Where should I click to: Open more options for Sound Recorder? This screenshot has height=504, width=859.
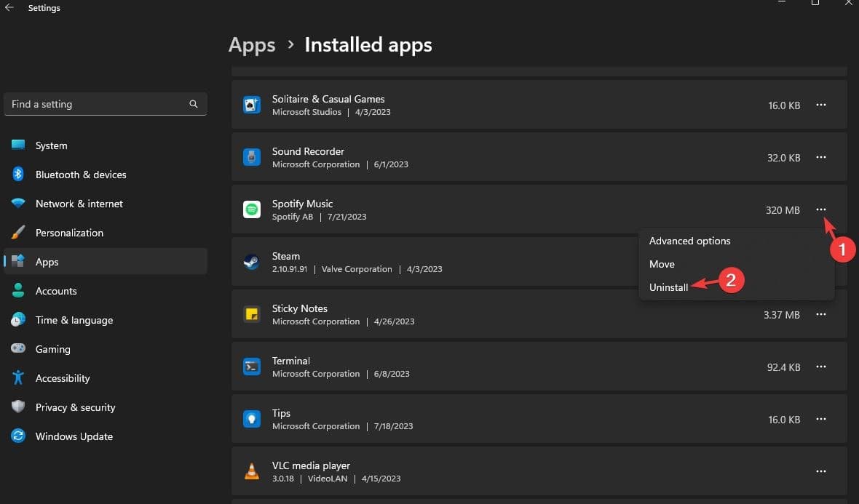pos(820,157)
